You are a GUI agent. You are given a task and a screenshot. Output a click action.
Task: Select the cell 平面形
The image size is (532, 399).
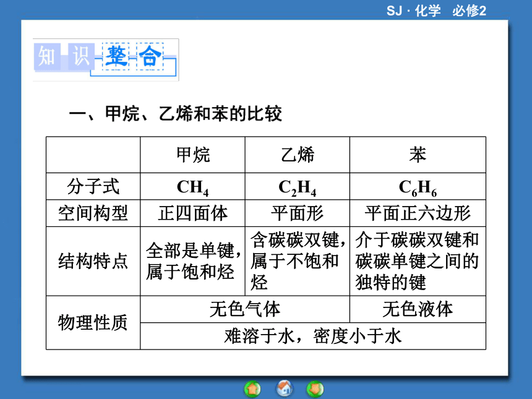(x=298, y=213)
